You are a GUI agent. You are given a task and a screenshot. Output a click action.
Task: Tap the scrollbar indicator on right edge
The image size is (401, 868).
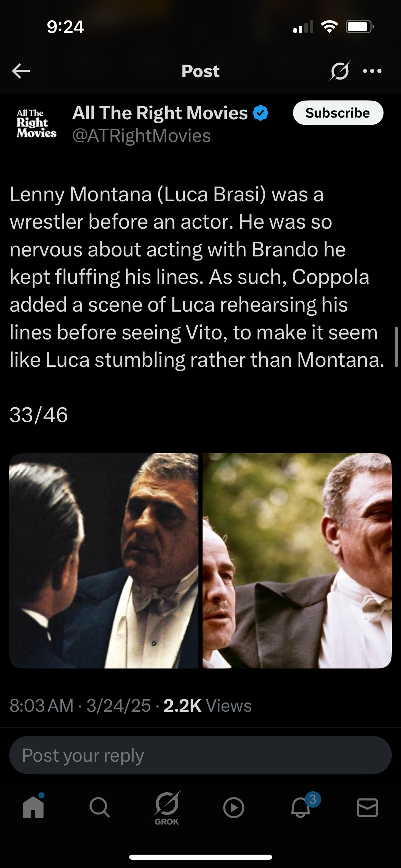[396, 347]
